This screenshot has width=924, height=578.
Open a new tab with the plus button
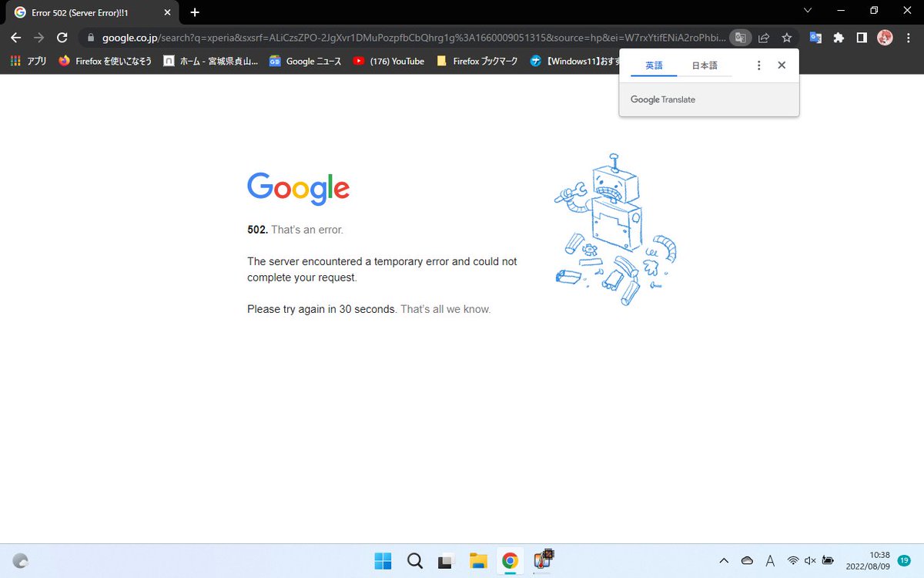(x=195, y=12)
